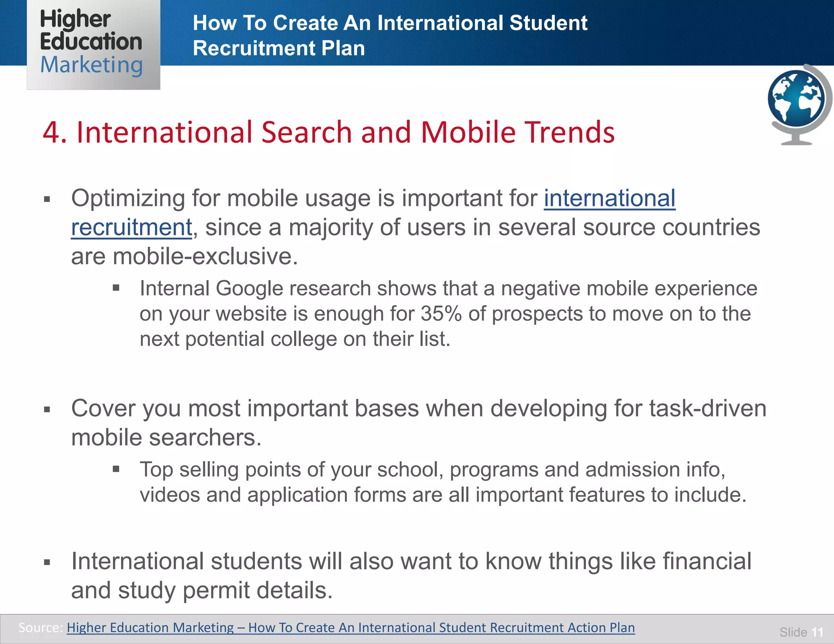Click sub-bullet 'Top selling points of your school'
The image size is (834, 644).
[443, 482]
